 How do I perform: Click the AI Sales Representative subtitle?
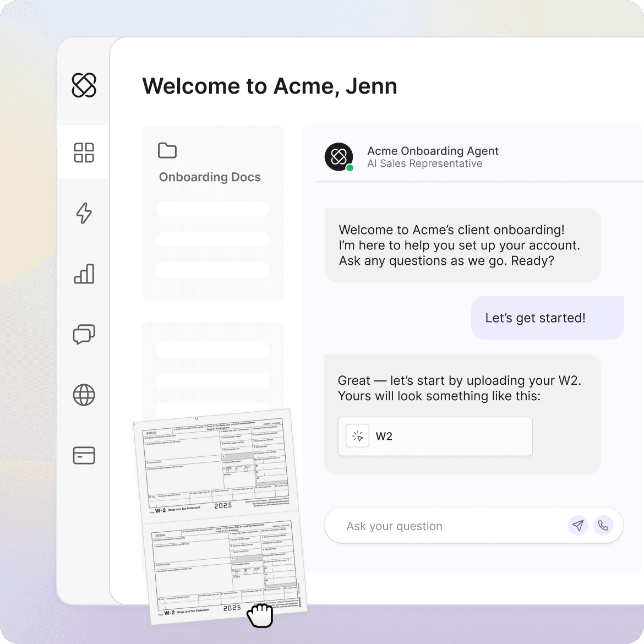(x=425, y=163)
